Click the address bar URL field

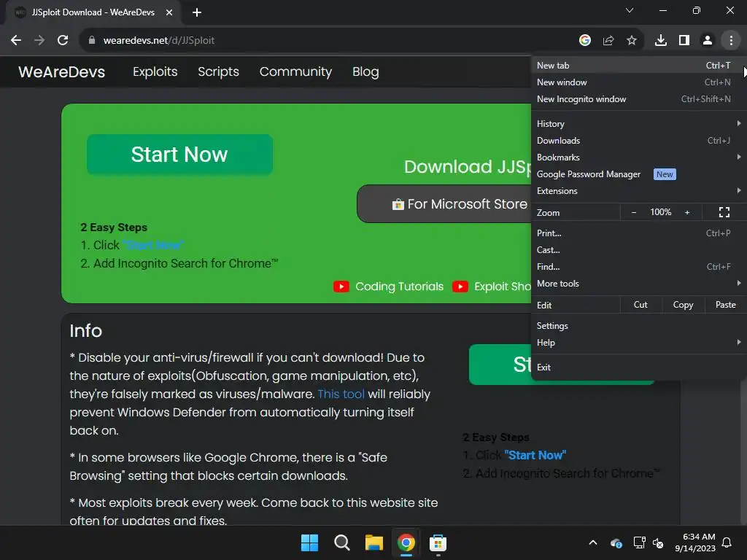[329, 41]
